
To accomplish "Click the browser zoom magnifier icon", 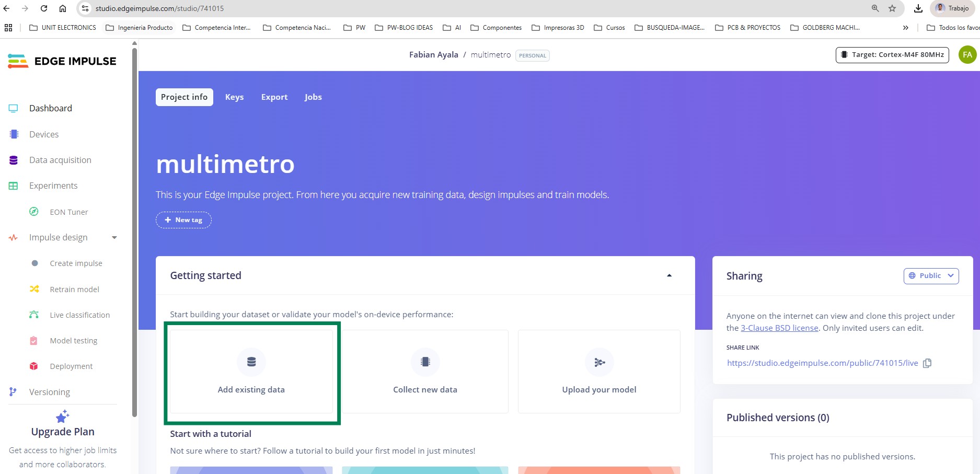I will pyautogui.click(x=875, y=8).
